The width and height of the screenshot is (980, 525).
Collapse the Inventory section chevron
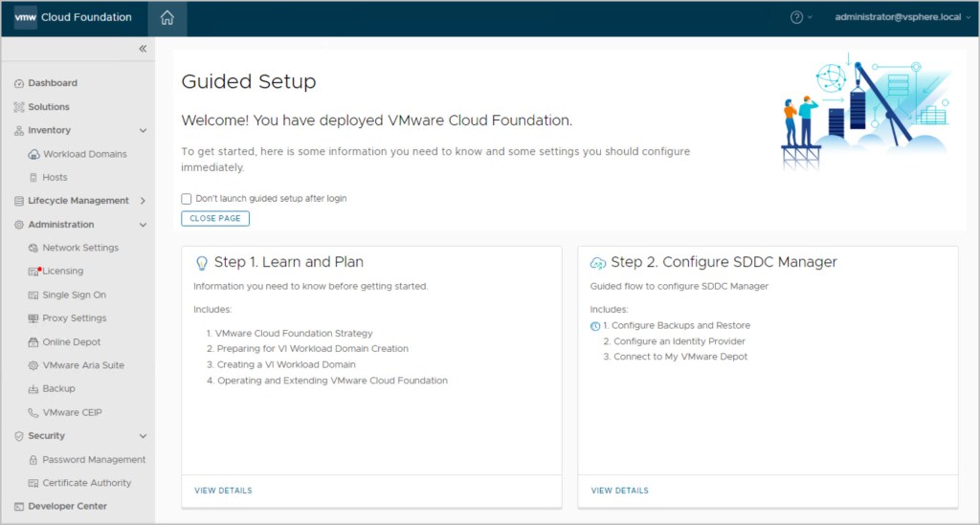click(x=144, y=130)
